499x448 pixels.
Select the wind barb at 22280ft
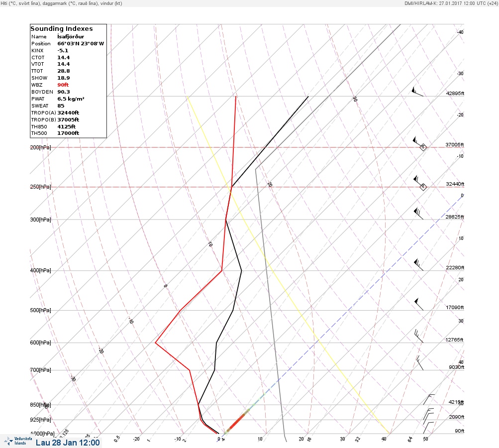[x=418, y=265]
